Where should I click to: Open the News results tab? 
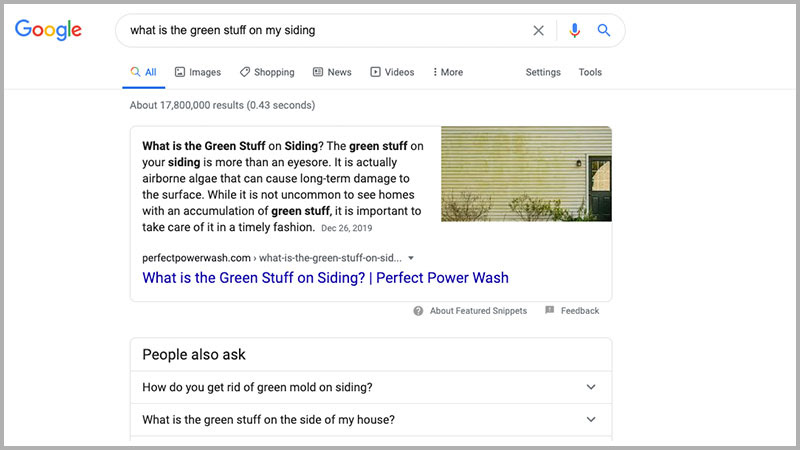click(332, 72)
